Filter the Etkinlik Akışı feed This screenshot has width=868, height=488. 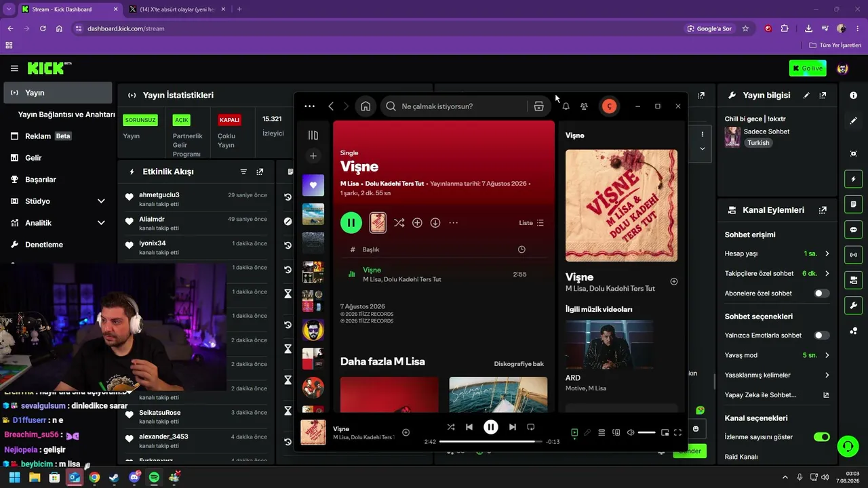(x=243, y=172)
